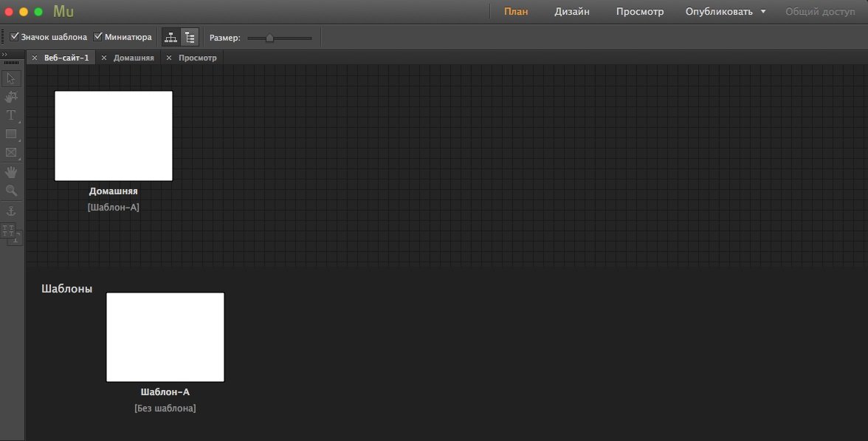Select the Rectangle tool
The height and width of the screenshot is (441, 868).
pos(11,134)
